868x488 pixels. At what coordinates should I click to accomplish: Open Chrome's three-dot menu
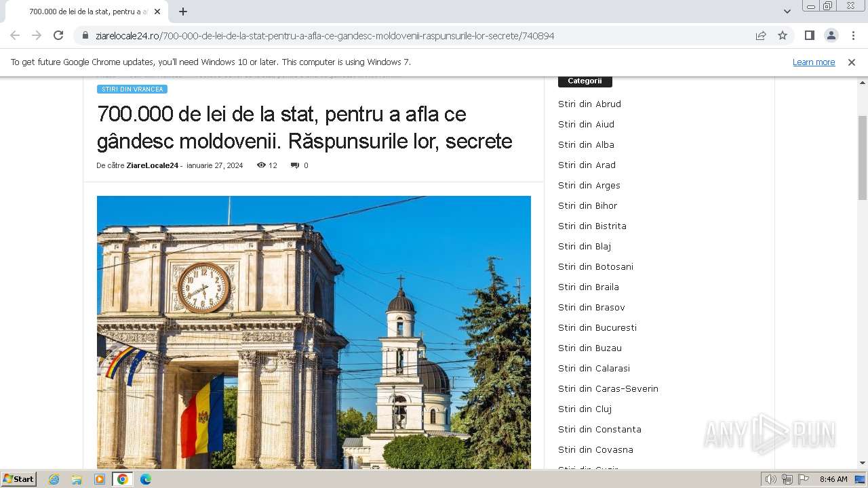(853, 35)
